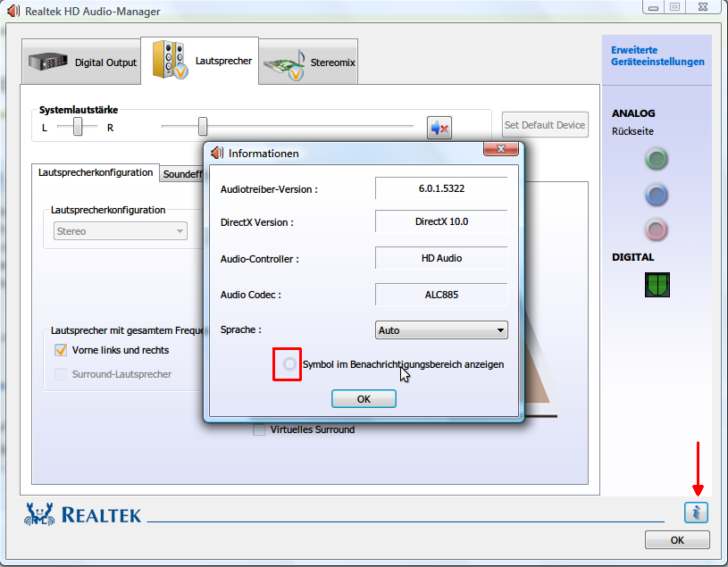Click the blue analog rear jack
728x567 pixels.
[656, 195]
